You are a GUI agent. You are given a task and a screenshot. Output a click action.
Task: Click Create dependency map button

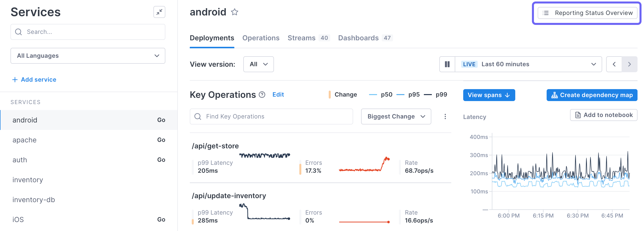(x=591, y=95)
